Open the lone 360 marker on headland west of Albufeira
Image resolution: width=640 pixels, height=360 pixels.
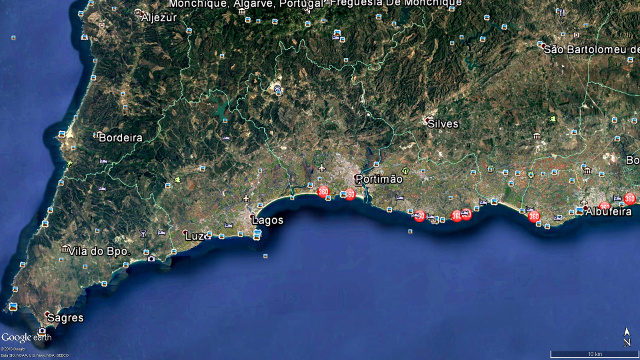point(534,216)
